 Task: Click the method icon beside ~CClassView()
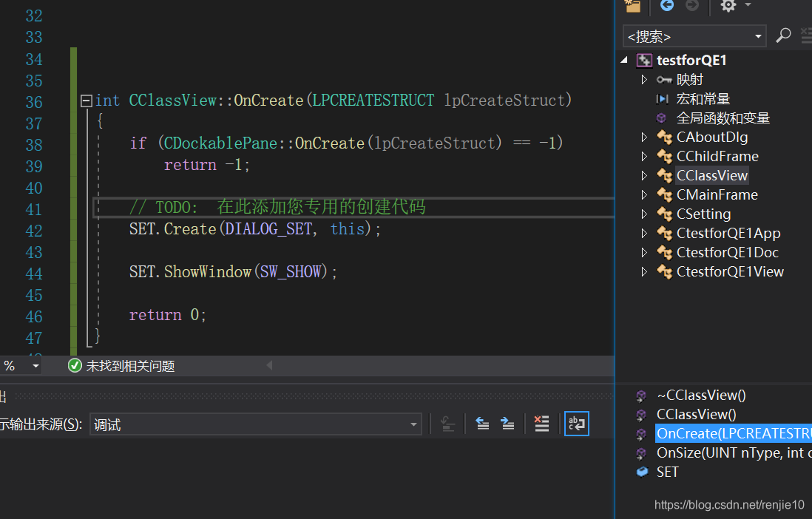coord(641,396)
